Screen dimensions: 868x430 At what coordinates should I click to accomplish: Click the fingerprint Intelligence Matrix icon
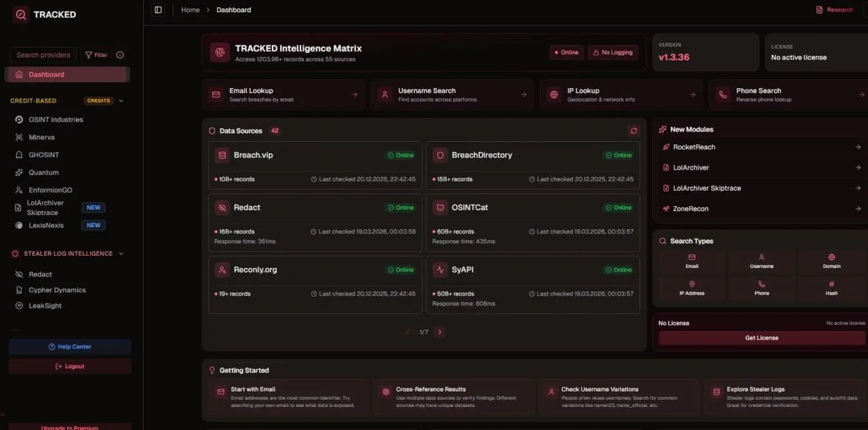[x=220, y=53]
